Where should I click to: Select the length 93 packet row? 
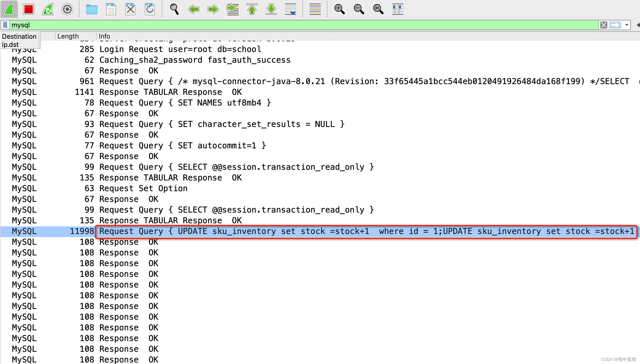pos(320,124)
